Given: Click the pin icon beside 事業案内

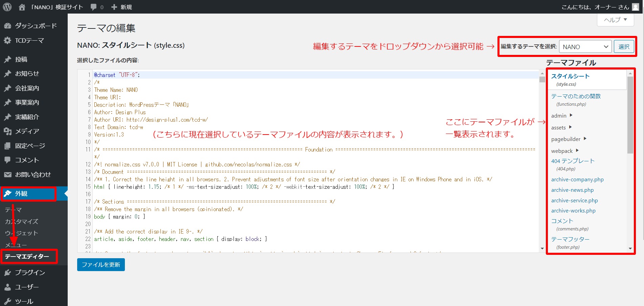Looking at the screenshot, I should coord(7,102).
